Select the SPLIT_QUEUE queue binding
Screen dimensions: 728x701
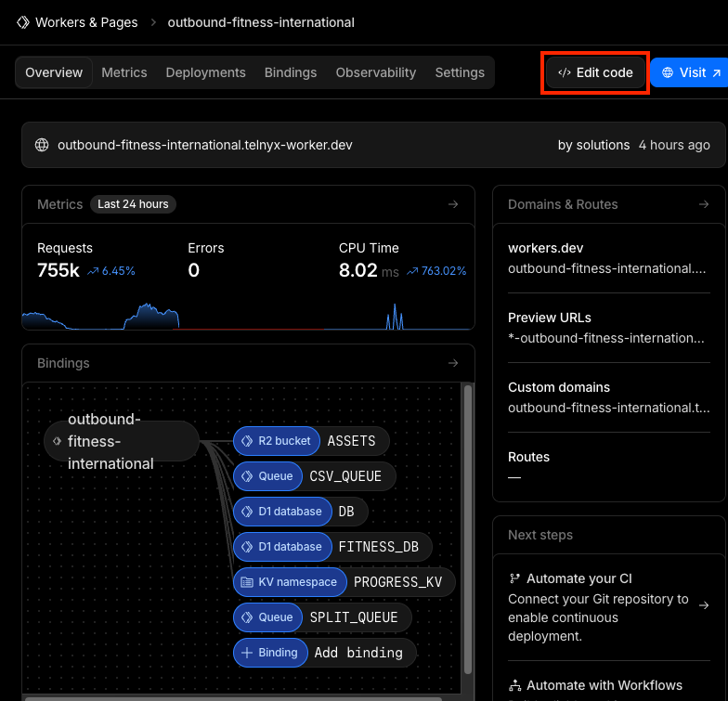pos(321,617)
